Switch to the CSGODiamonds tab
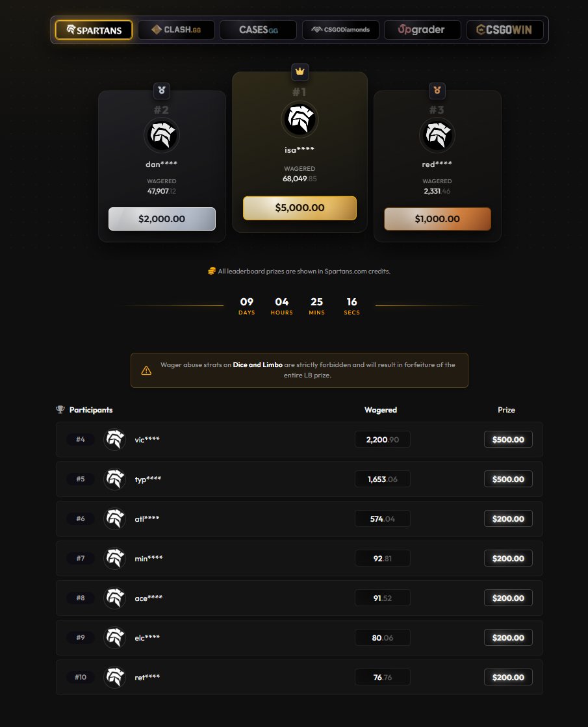The height and width of the screenshot is (727, 588). coord(340,30)
